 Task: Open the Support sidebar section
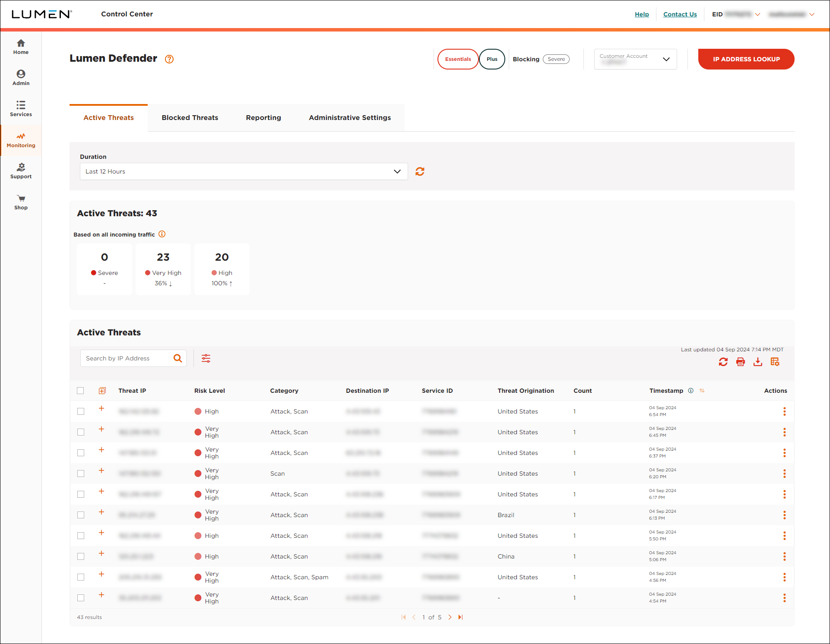tap(21, 171)
